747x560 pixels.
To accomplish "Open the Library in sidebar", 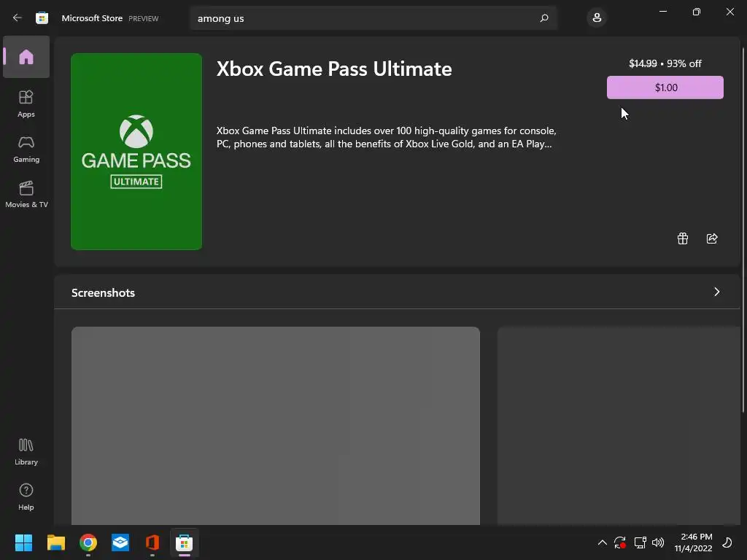I will pyautogui.click(x=26, y=452).
